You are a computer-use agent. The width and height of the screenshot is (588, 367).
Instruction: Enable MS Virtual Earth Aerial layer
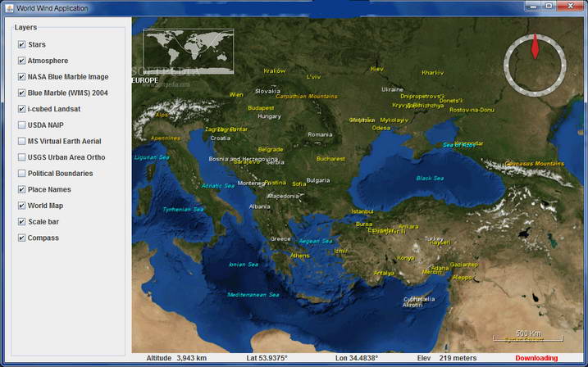point(22,141)
